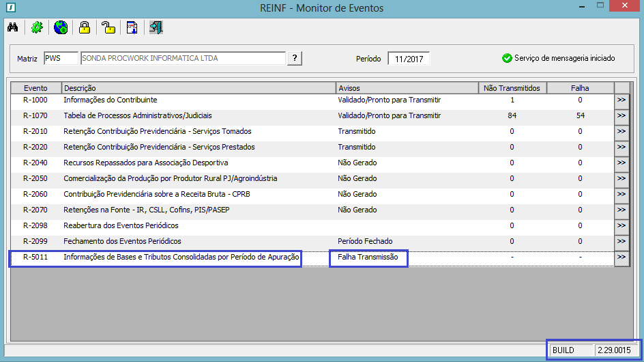Viewport: 644px width, 362px height.
Task: Select the Falha Transmissão status cell
Action: 368,257
